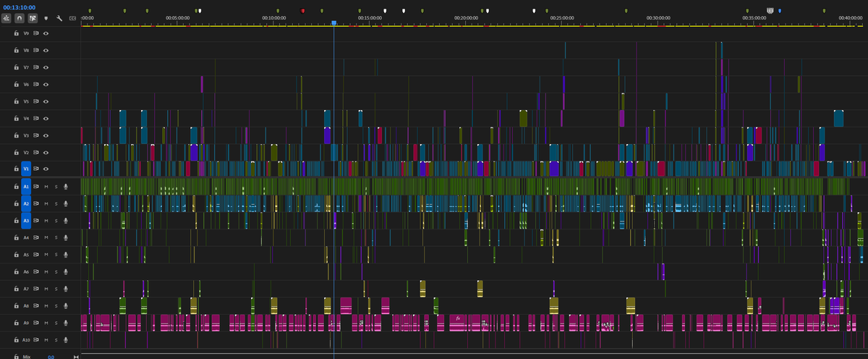
Task: Lock audio track A9
Action: point(16,323)
